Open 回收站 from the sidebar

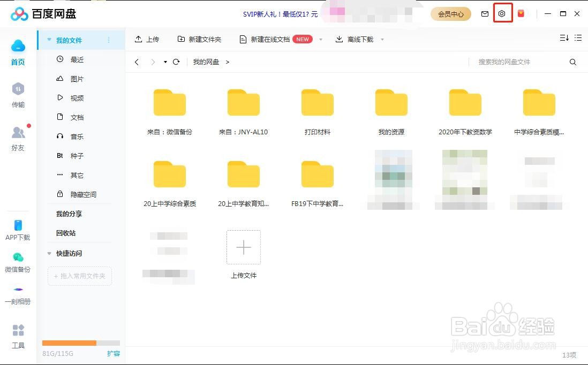(66, 233)
